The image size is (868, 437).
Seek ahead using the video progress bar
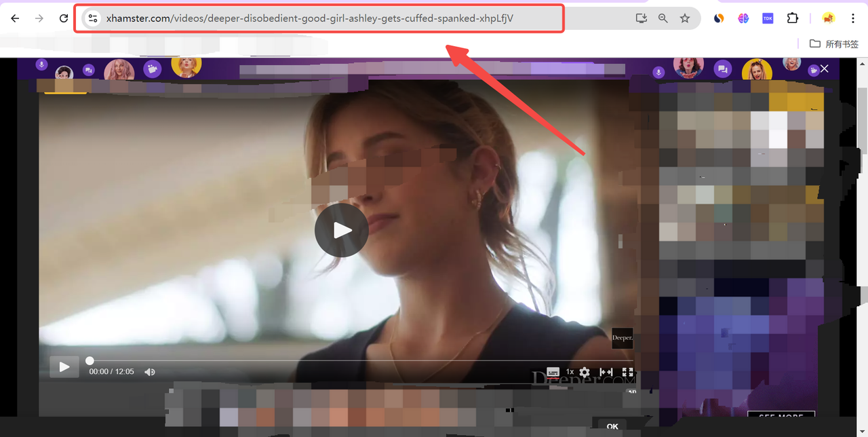point(339,360)
